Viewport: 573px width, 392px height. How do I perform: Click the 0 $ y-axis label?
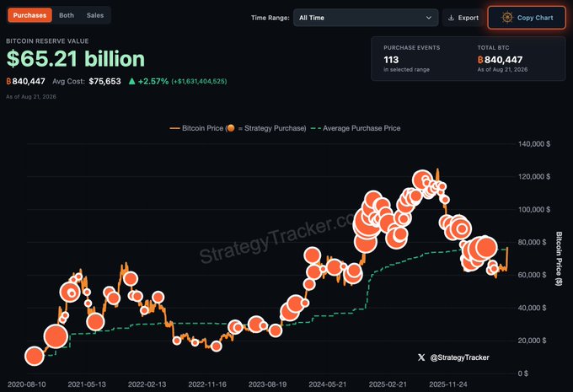coord(523,373)
